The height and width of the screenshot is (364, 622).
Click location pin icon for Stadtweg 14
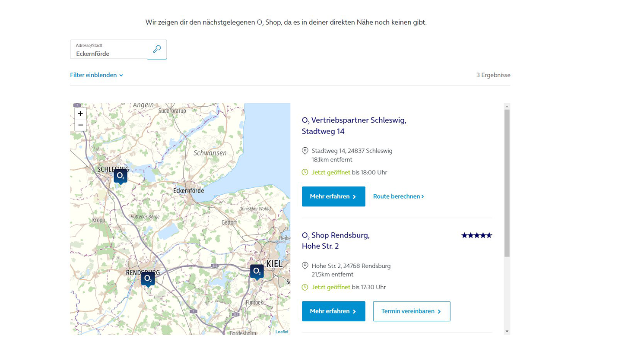click(305, 151)
